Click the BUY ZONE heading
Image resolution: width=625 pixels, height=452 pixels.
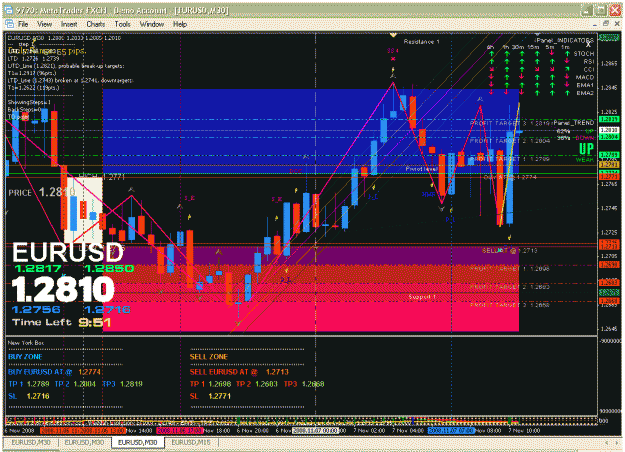(25, 357)
